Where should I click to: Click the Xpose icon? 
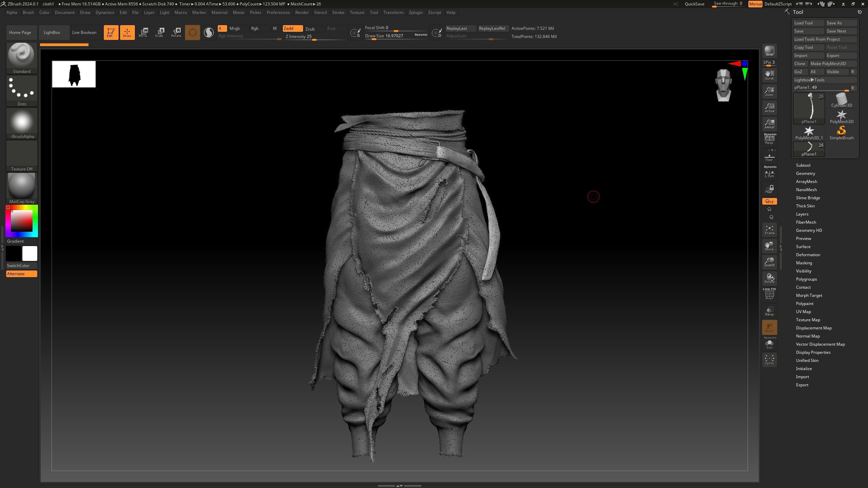click(x=769, y=360)
